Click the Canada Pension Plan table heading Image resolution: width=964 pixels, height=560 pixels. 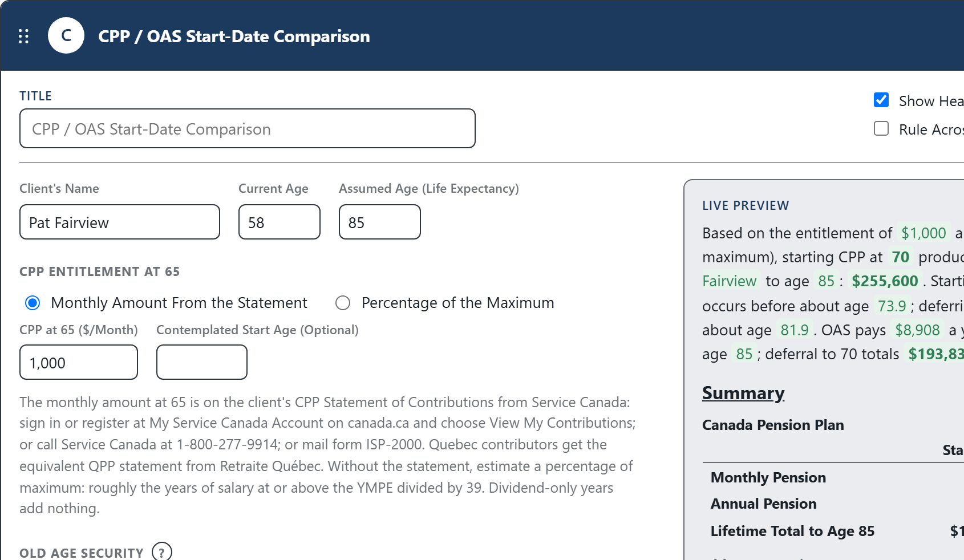point(773,425)
